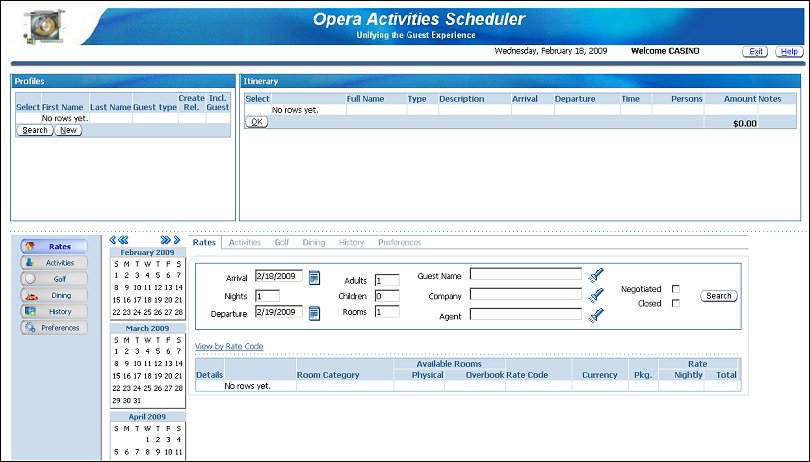This screenshot has height=462, width=810.
Task: Enable the Negotiated checkbox
Action: (676, 289)
